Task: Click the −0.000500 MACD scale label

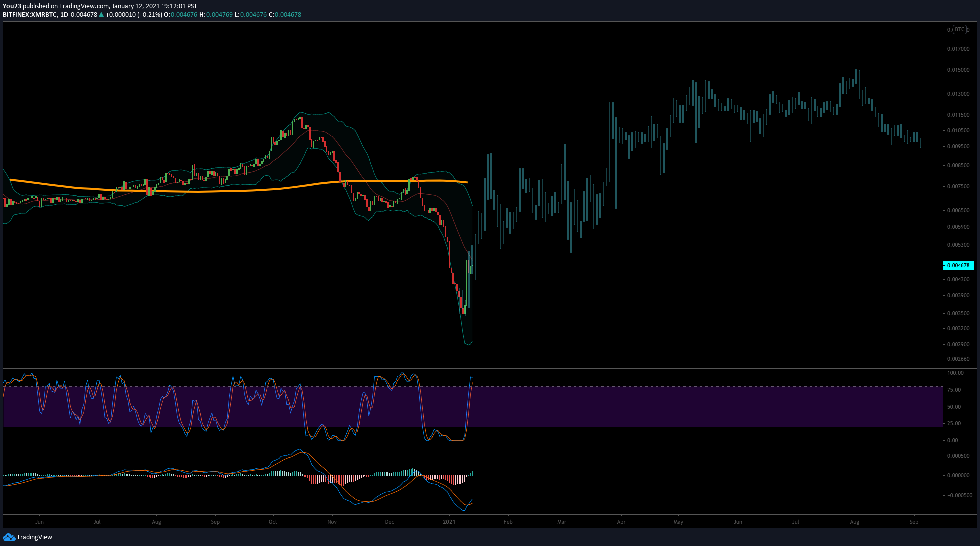Action: [x=960, y=495]
